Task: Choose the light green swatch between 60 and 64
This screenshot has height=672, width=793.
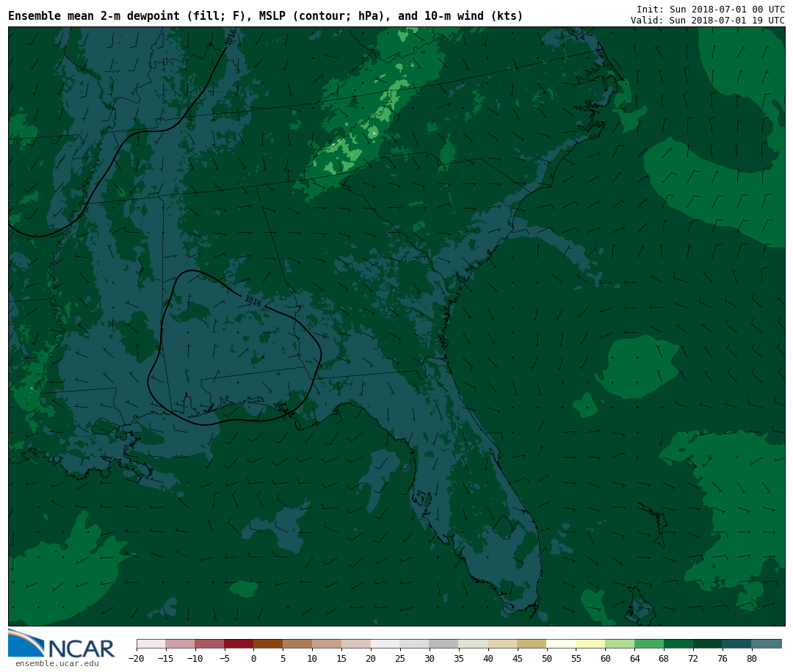Action: [620, 644]
